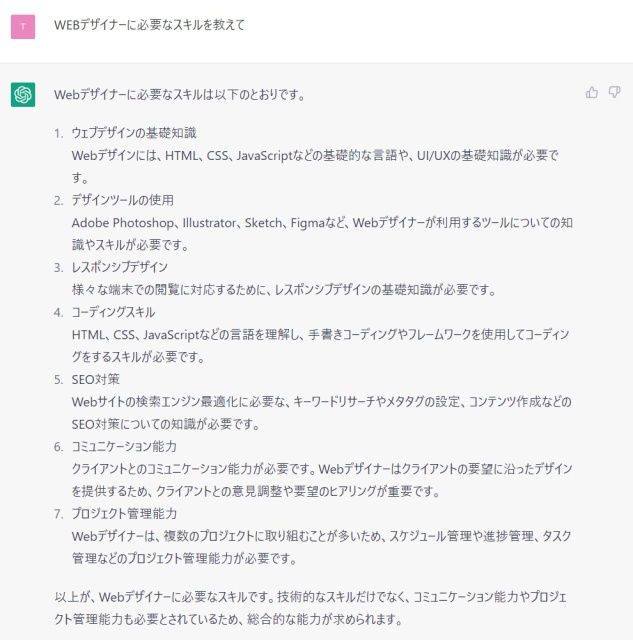
Task: Click the line starting with クライアントとのコミュニケーション
Action: pyautogui.click(x=322, y=469)
